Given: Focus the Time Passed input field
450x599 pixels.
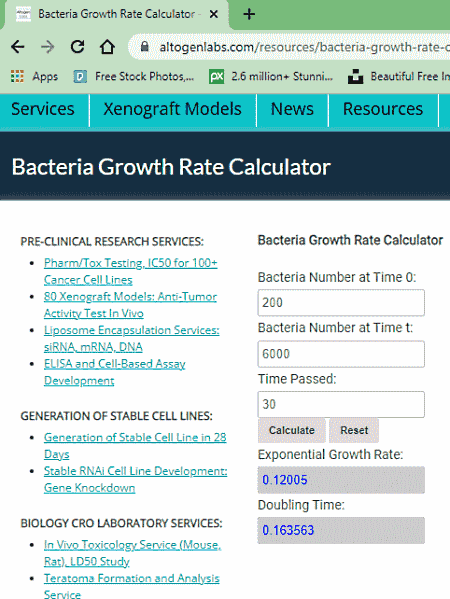Looking at the screenshot, I should point(341,404).
